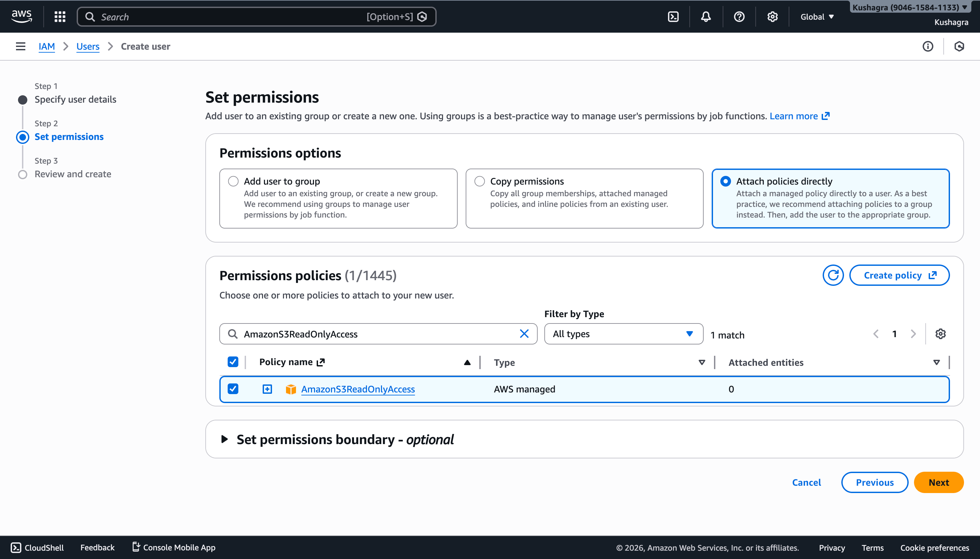Toggle the side navigation hamburger icon

pyautogui.click(x=21, y=46)
